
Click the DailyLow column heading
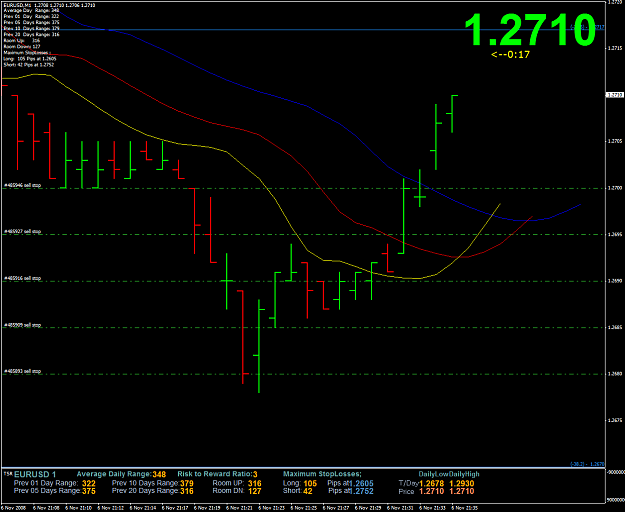pyautogui.click(x=433, y=474)
